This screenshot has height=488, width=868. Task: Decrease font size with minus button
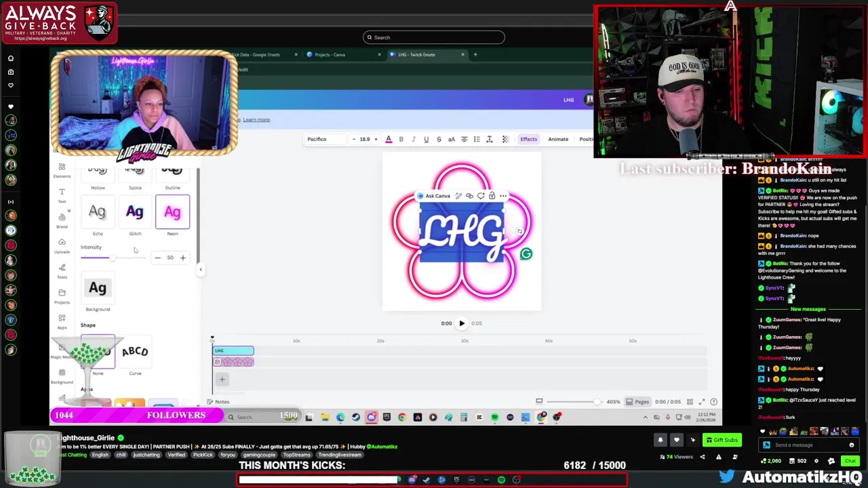(x=353, y=139)
